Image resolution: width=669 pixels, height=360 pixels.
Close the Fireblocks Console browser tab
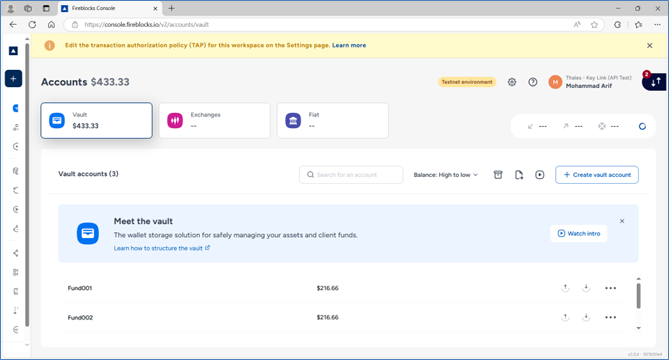pyautogui.click(x=155, y=8)
